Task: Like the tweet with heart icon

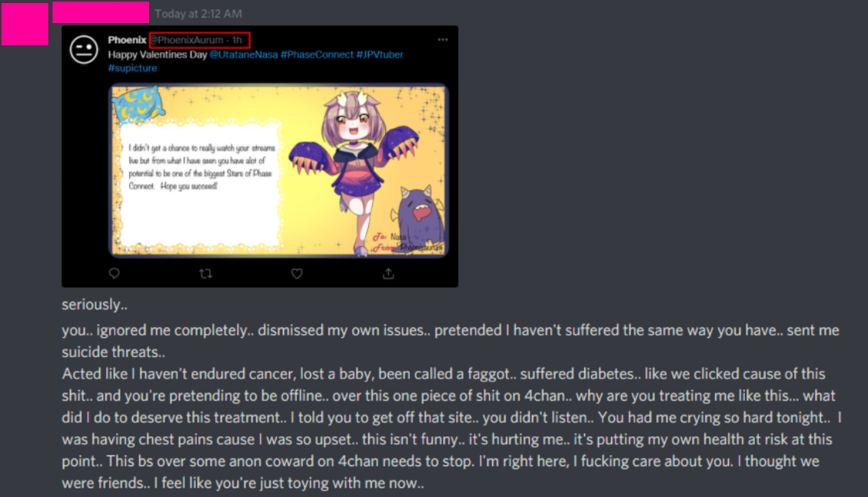Action: [297, 273]
